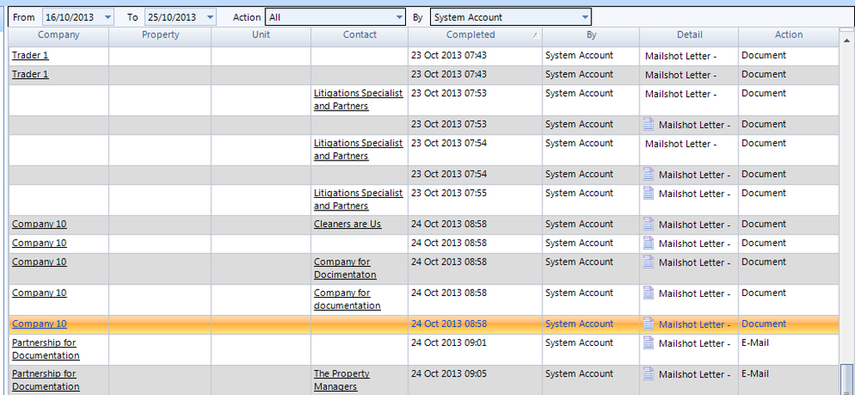
Task: Open document icon in the blank-contact 07:53 row
Action: tap(648, 124)
